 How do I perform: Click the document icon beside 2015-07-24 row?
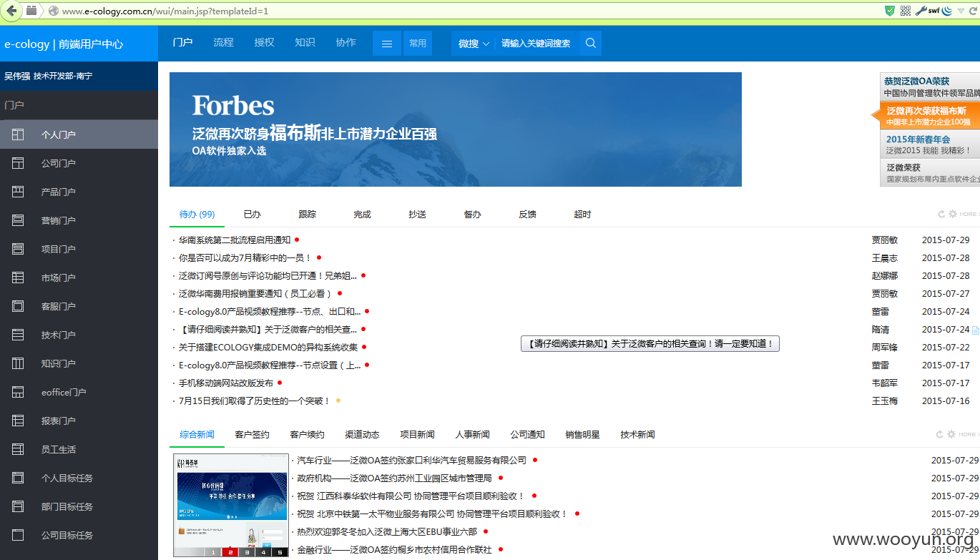point(975,330)
